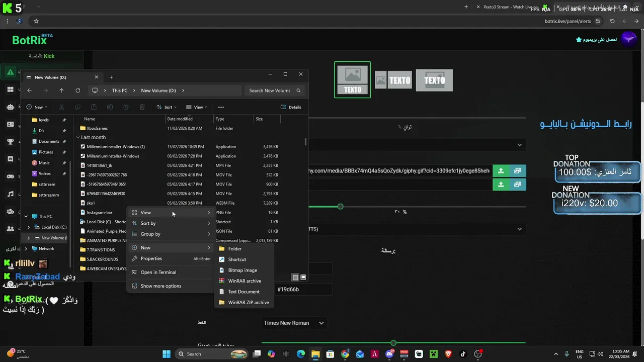
Task: Choose Open in Terminal in context menu
Action: tap(171, 272)
